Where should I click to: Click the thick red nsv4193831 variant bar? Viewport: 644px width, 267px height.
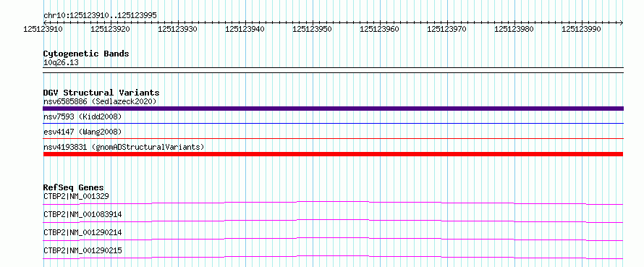click(333, 154)
